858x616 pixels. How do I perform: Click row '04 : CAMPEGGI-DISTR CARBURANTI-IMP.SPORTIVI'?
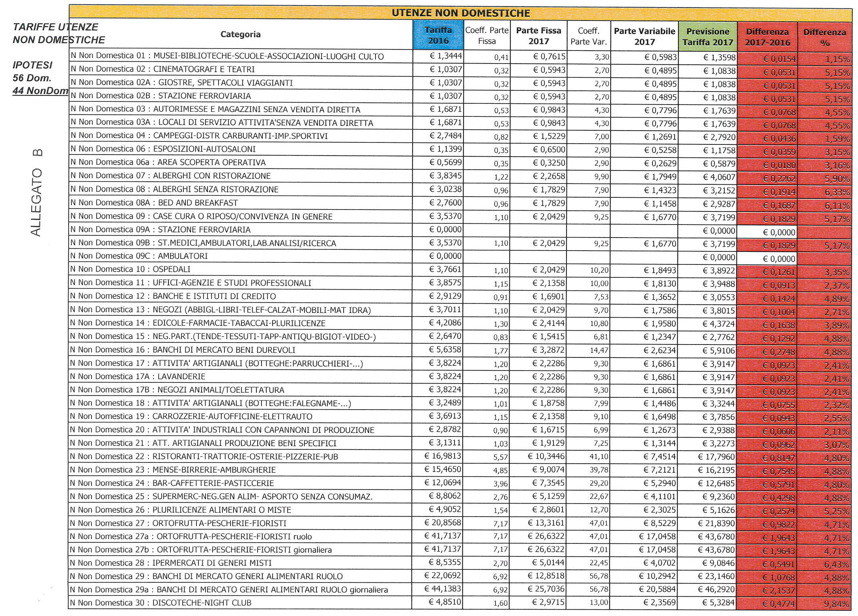(x=460, y=137)
